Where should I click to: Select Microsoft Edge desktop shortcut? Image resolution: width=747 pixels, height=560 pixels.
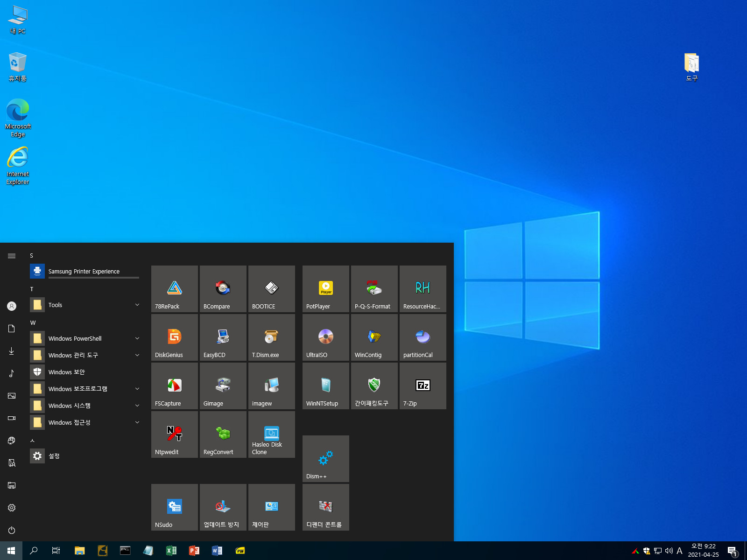pos(18,118)
